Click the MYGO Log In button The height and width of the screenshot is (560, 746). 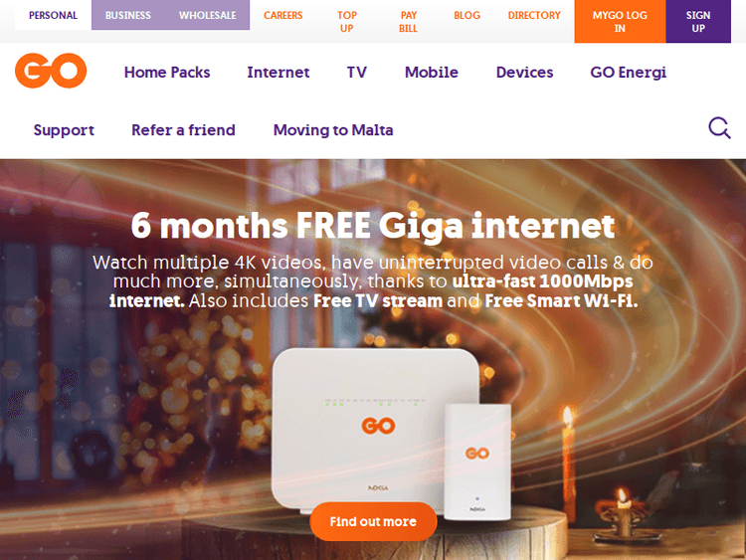click(620, 22)
